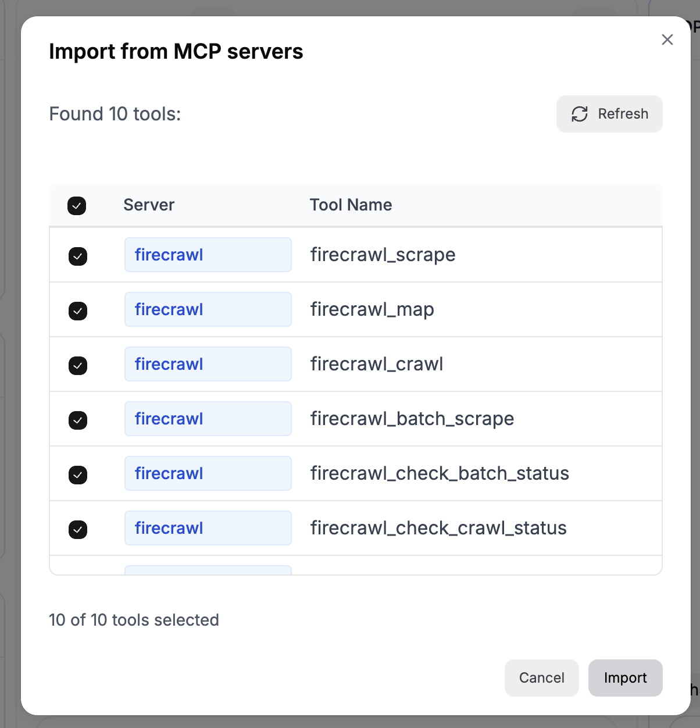
Task: Open the firecrawl server badge beside firecrawl_scrape
Action: [x=208, y=255]
